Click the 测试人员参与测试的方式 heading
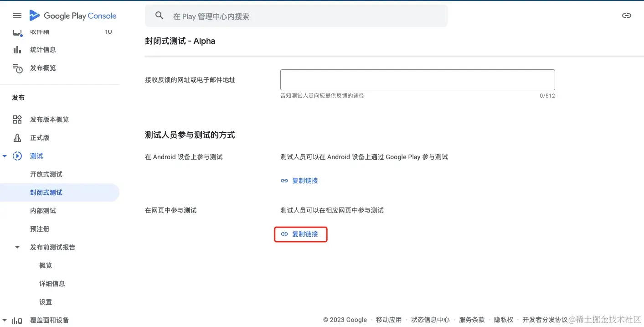 pos(190,135)
